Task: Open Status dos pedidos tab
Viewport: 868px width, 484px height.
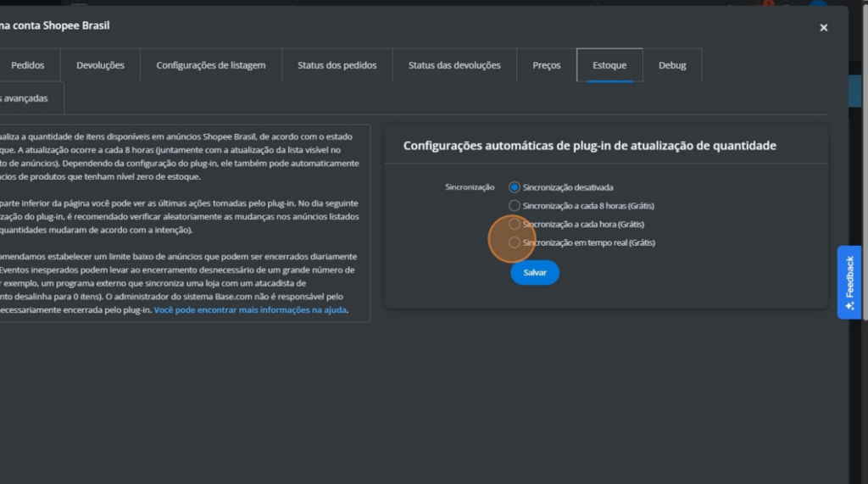Action: pos(337,65)
